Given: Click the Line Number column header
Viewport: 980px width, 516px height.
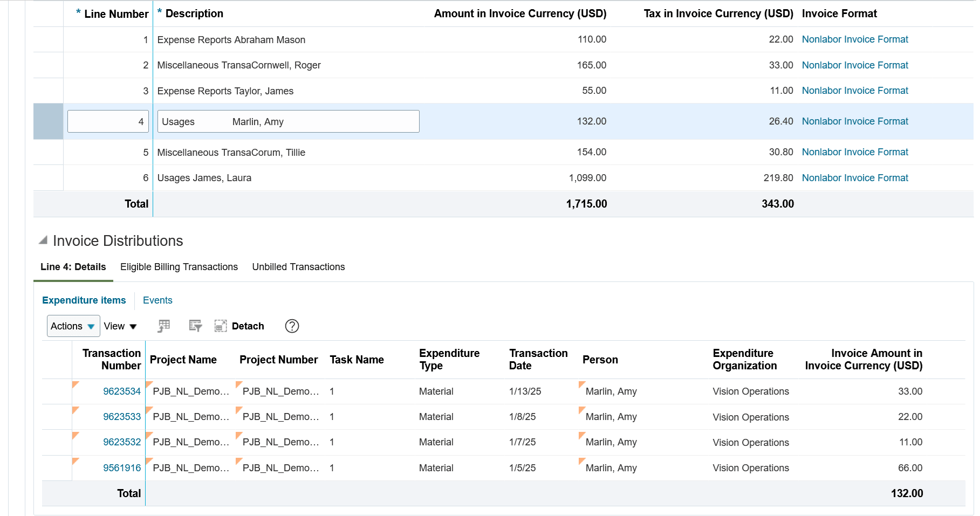Looking at the screenshot, I should (116, 14).
